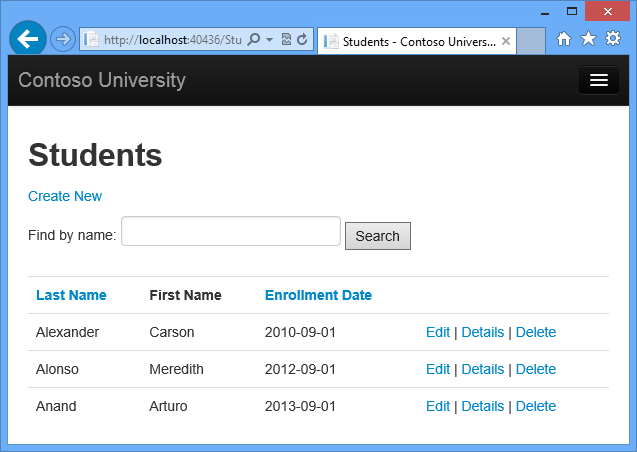Viewport: 637px width, 452px height.
Task: Click the Search button
Action: point(377,236)
